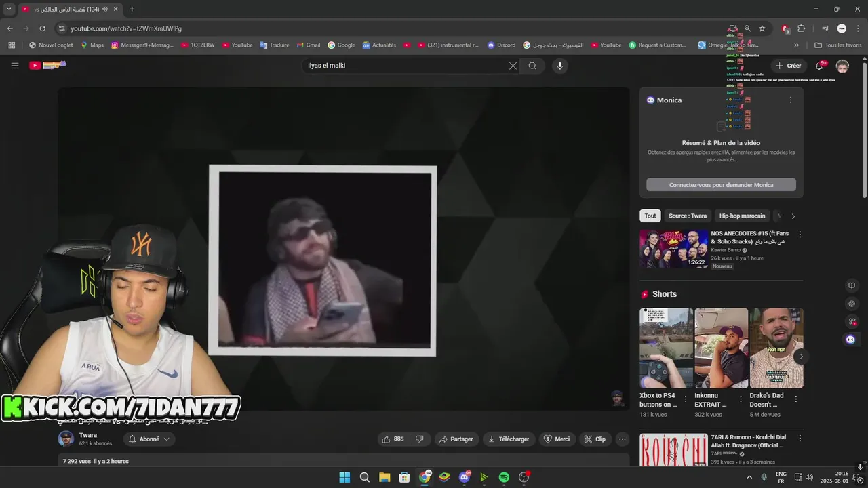
Task: Go back in Chrome
Action: point(9,28)
